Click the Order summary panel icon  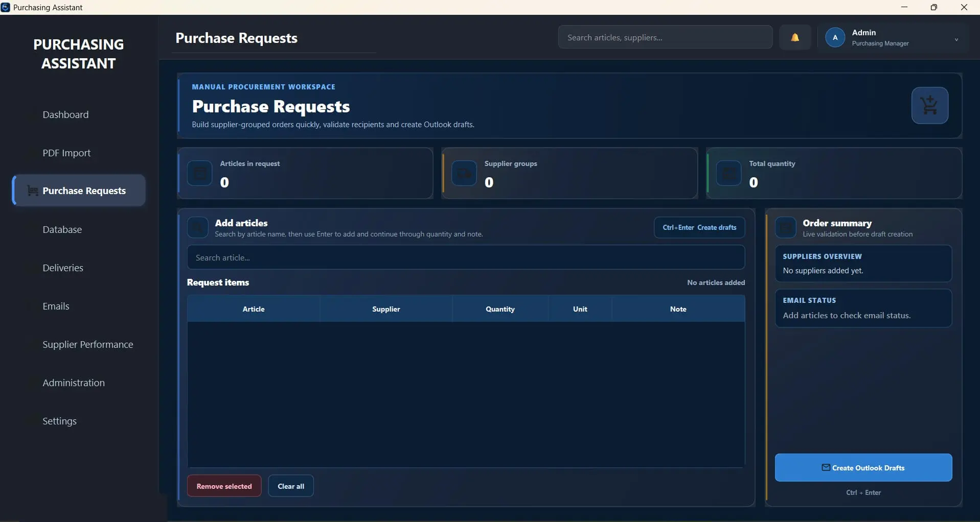(x=786, y=227)
